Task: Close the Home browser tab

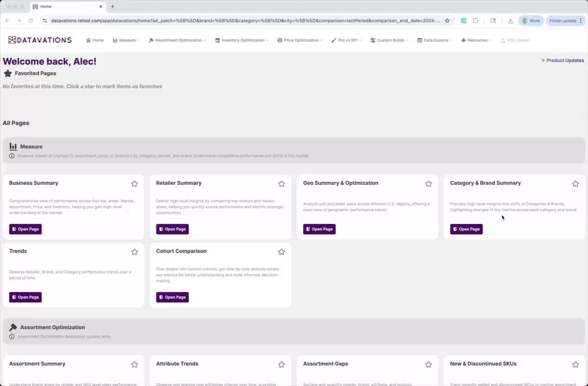Action: [101, 6]
